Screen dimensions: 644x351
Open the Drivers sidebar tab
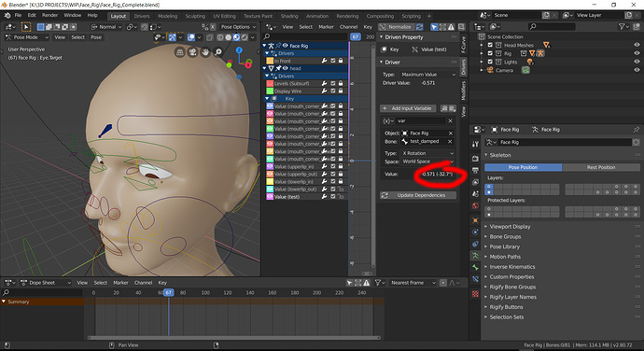click(x=464, y=67)
